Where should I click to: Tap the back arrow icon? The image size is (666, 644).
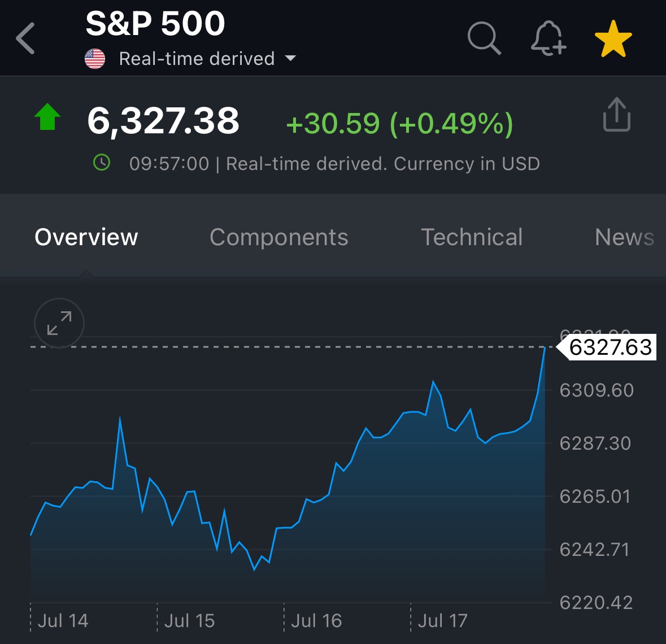coord(25,38)
